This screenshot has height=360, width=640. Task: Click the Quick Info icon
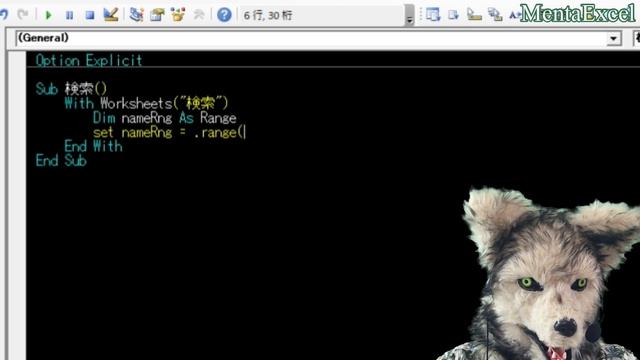click(474, 15)
